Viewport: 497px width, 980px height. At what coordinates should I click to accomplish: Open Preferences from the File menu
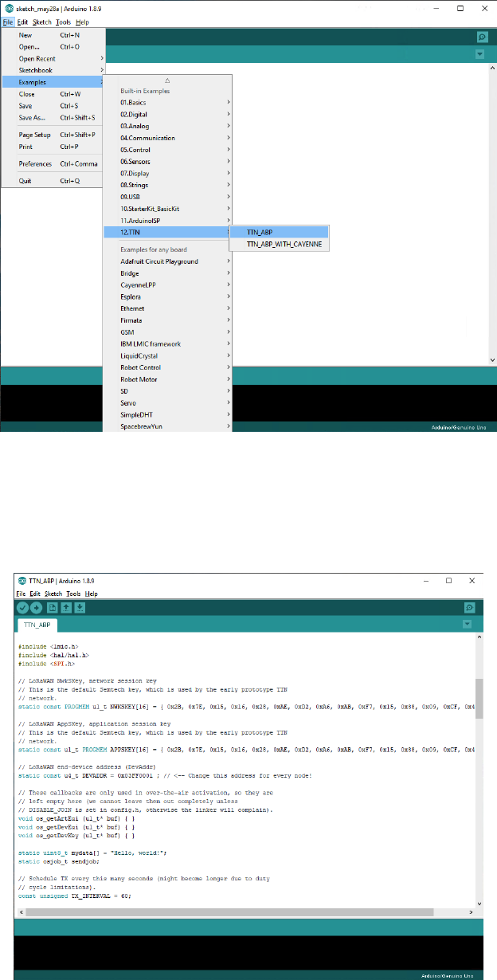pyautogui.click(x=53, y=164)
